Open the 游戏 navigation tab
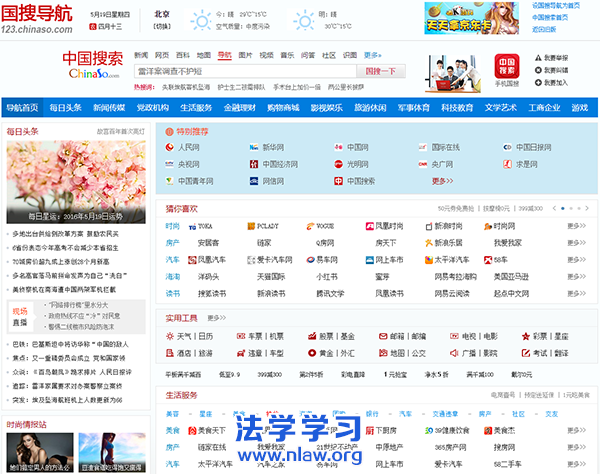Viewport: 600px width, 474px height. point(579,108)
